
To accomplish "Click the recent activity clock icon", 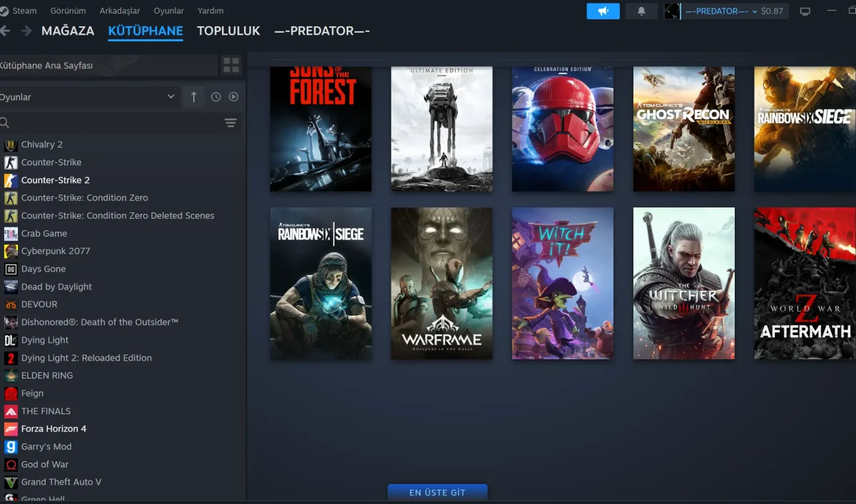I will [x=216, y=97].
